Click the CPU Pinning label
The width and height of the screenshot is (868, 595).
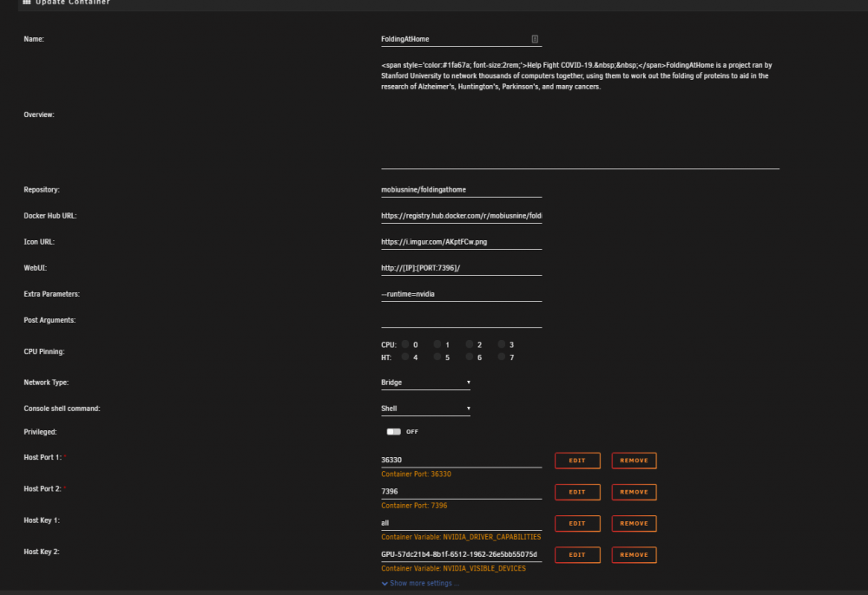(x=43, y=351)
